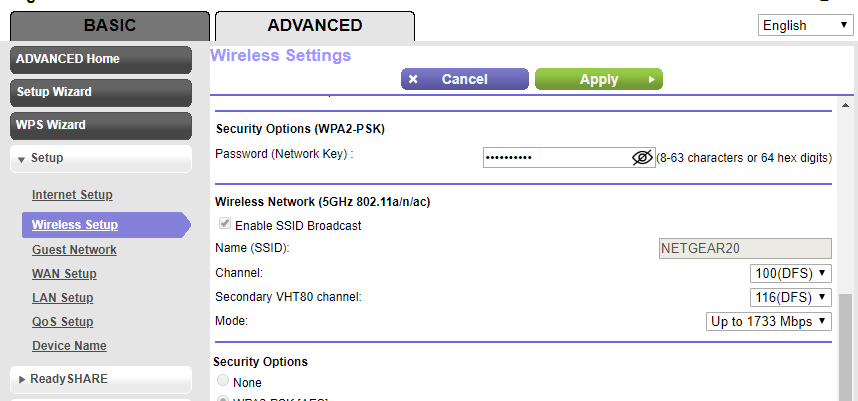The height and width of the screenshot is (401, 858).
Task: Click the arrow icon on Apply button
Action: [651, 79]
